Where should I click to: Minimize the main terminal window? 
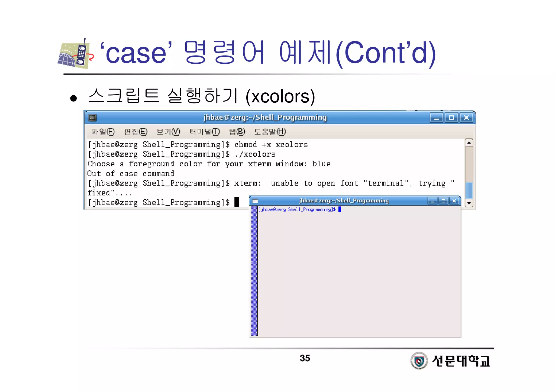(x=436, y=118)
